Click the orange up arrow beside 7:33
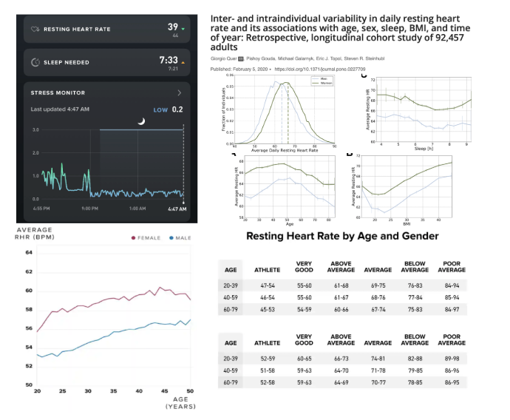The height and width of the screenshot is (420, 510). click(183, 61)
